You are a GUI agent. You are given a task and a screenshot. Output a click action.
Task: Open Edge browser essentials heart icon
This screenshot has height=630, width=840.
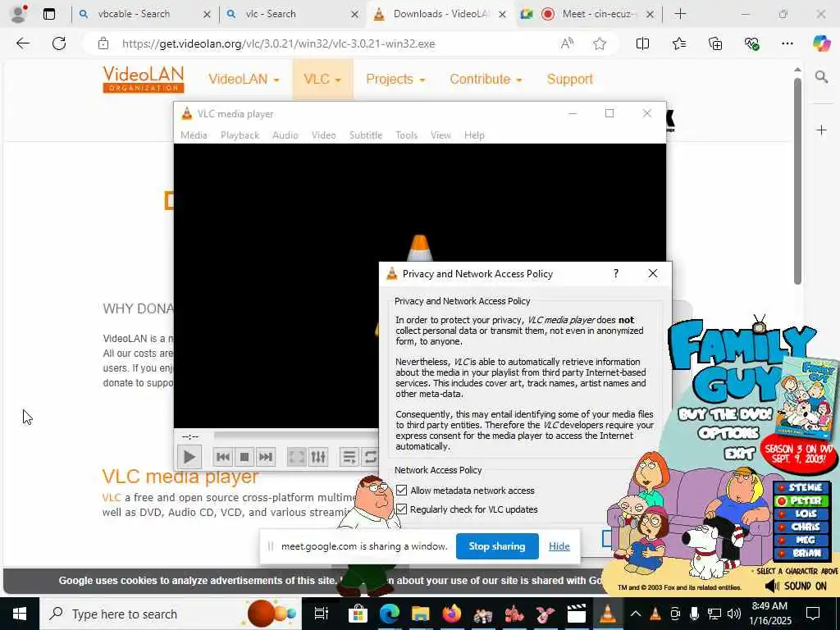click(x=751, y=44)
